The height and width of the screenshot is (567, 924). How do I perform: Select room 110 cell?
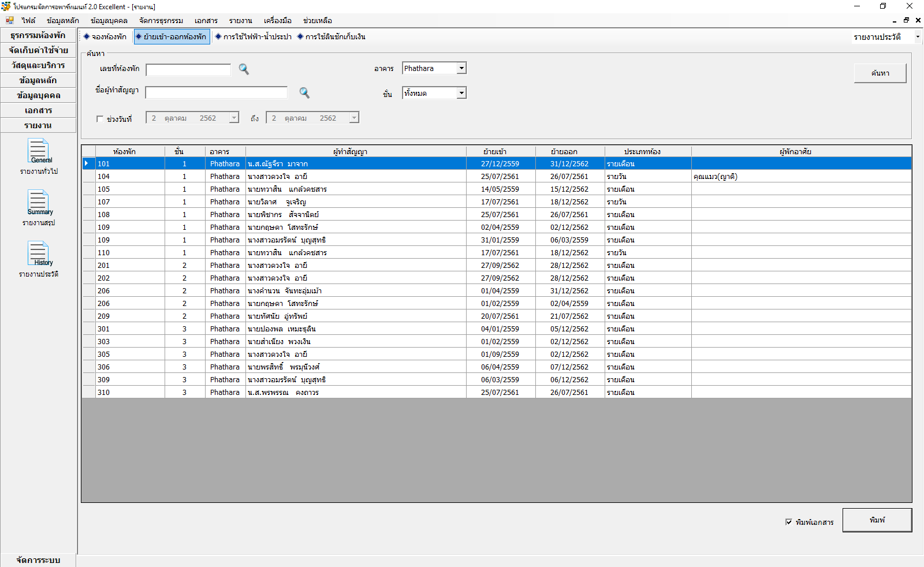tap(130, 253)
